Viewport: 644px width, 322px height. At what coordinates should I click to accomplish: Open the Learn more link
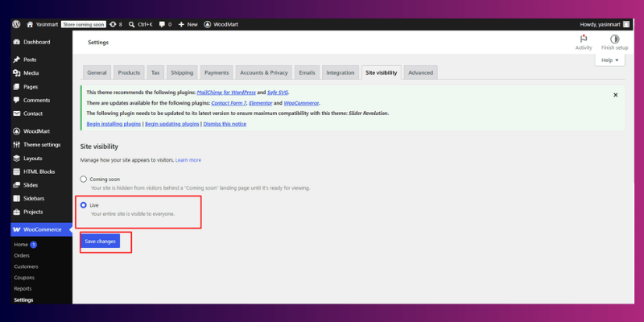(188, 159)
